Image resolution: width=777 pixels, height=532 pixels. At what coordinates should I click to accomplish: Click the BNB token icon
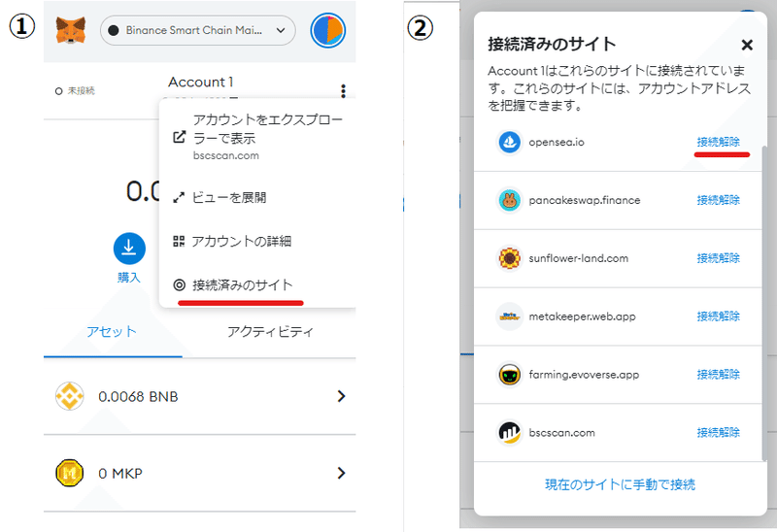69,396
